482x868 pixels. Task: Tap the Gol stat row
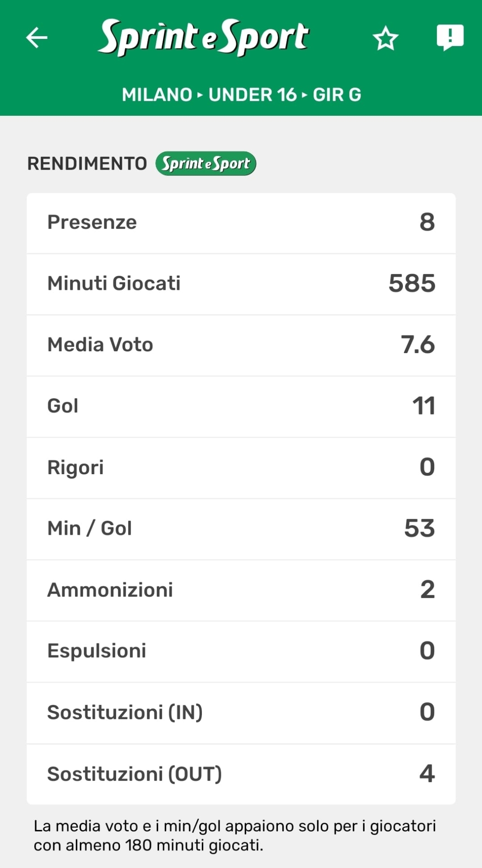pos(241,406)
